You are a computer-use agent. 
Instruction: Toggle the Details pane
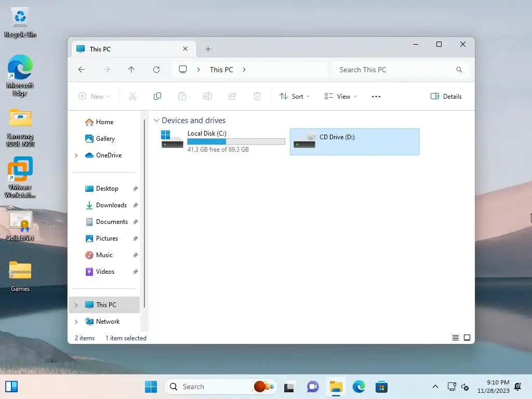[446, 96]
